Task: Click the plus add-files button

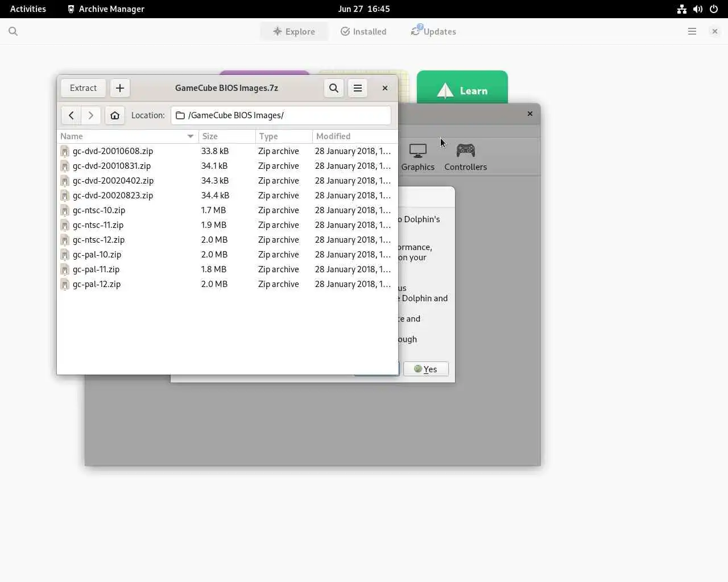Action: click(x=120, y=88)
